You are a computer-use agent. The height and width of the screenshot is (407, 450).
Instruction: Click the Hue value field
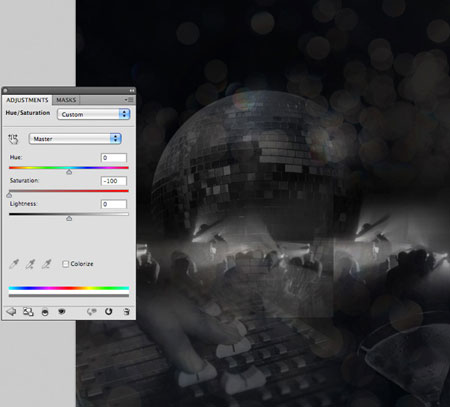[x=114, y=158]
